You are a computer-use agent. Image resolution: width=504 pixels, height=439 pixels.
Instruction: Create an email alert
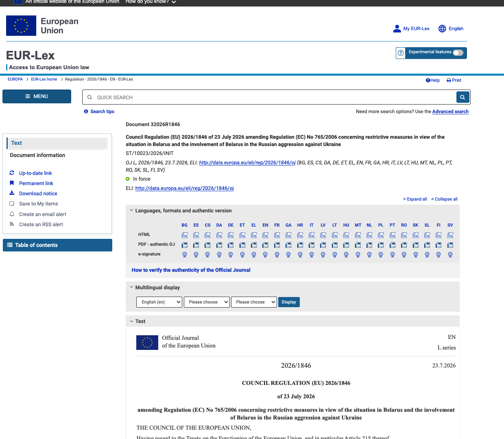[x=42, y=214]
